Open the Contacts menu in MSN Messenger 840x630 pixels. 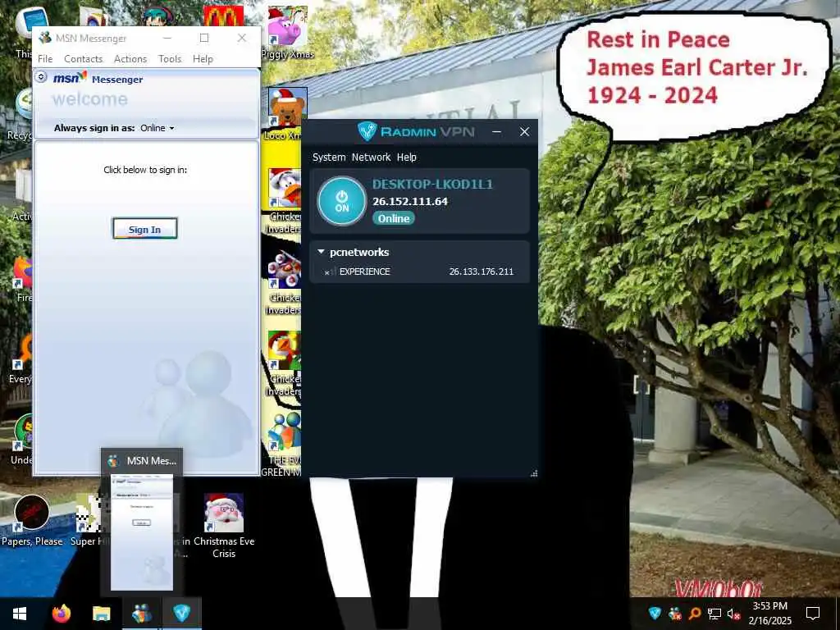click(x=83, y=59)
